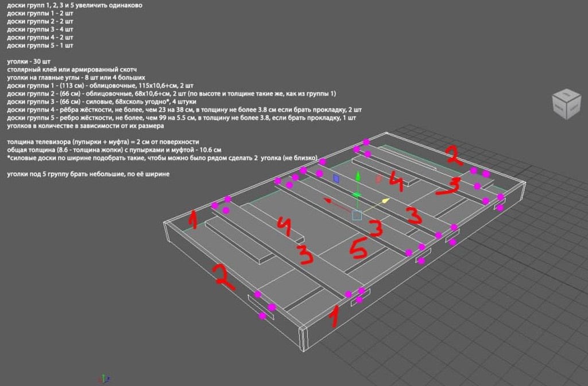
Task: Click the blue plane handle of the manipulator
Action: click(336, 179)
